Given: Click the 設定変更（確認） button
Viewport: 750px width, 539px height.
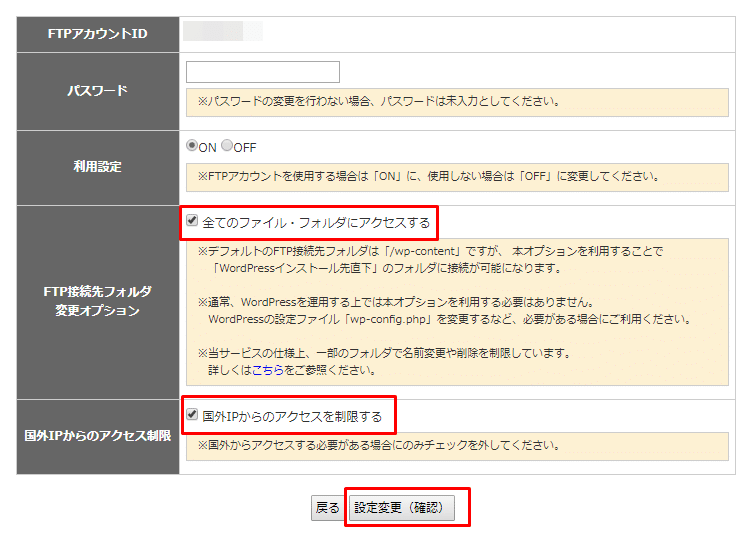Looking at the screenshot, I should [402, 507].
